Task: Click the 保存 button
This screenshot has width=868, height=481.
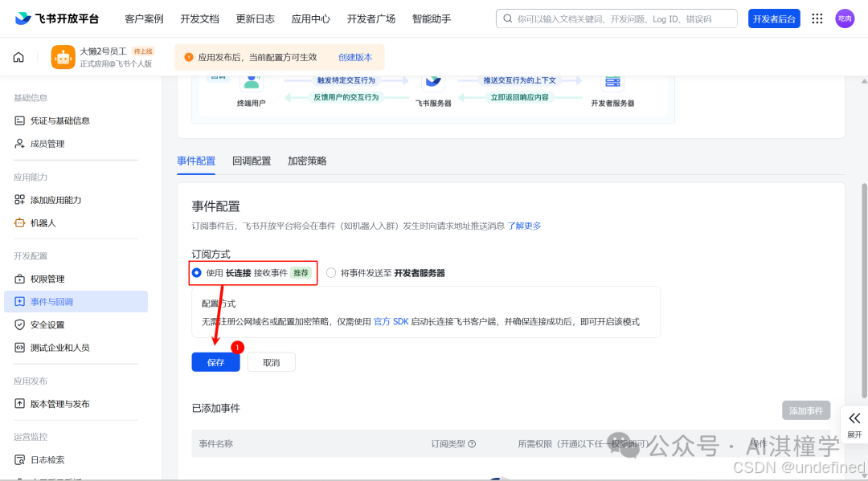Action: 215,362
